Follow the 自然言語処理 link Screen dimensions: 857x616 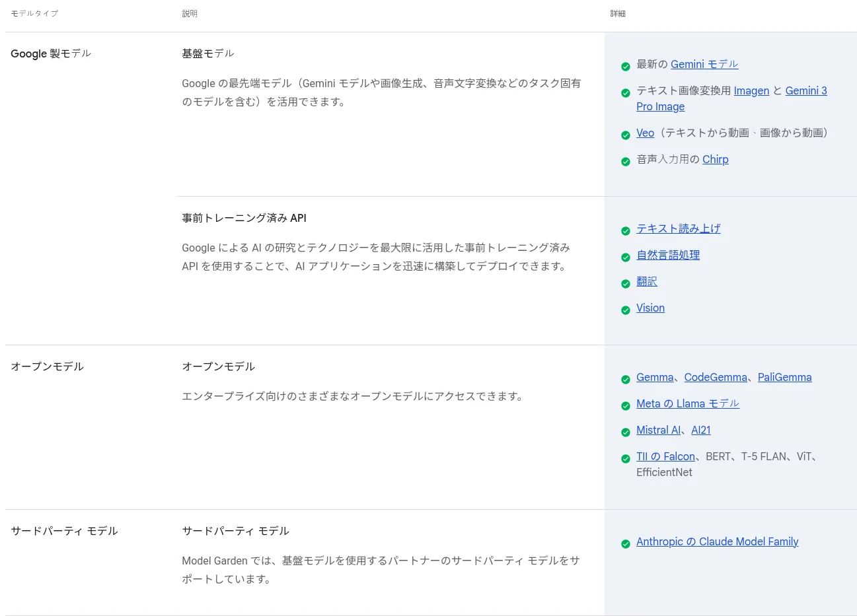coord(668,255)
